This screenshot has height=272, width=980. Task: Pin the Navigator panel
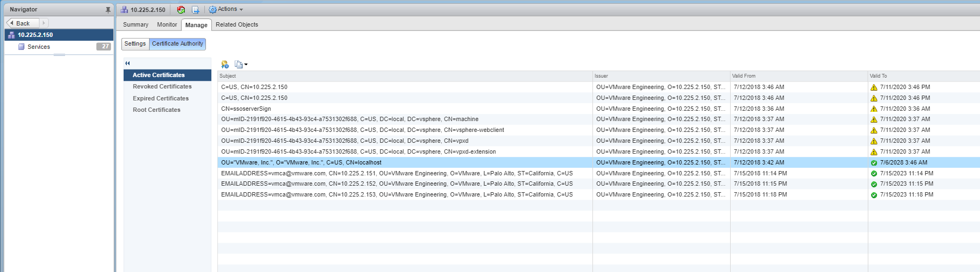coord(108,10)
